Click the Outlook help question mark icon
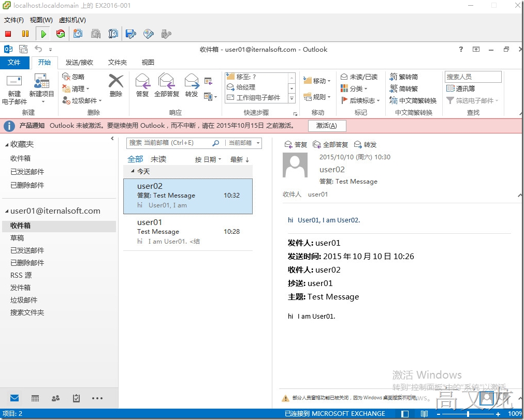The image size is (524, 420). click(x=461, y=50)
